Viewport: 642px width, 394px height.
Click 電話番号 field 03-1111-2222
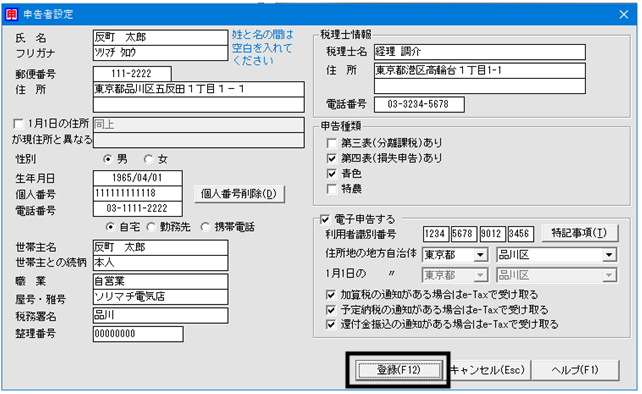(138, 208)
